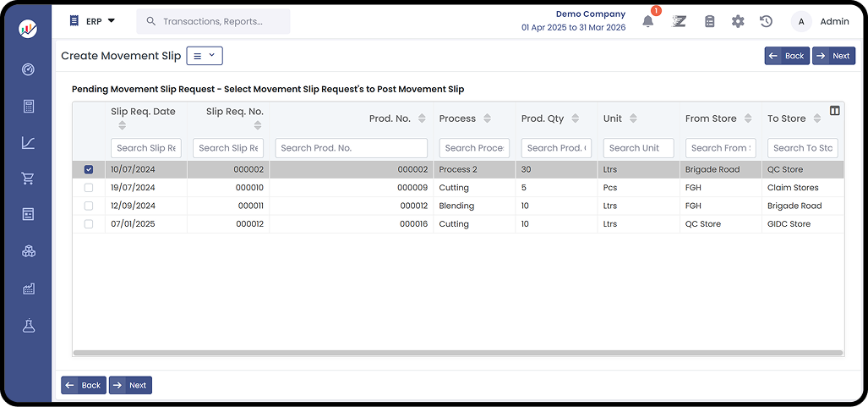Click the settings gear icon
Viewport: 868px width, 407px height.
click(x=738, y=22)
